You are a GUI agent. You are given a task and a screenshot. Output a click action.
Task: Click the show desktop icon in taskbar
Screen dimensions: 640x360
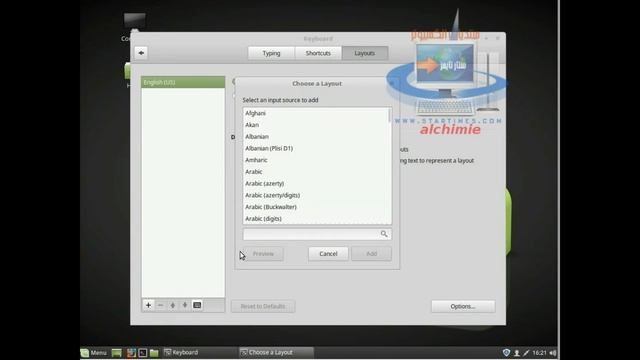[117, 353]
